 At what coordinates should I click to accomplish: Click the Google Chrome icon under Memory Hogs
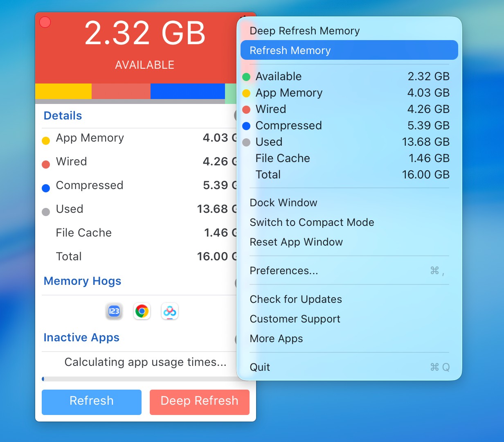142,311
